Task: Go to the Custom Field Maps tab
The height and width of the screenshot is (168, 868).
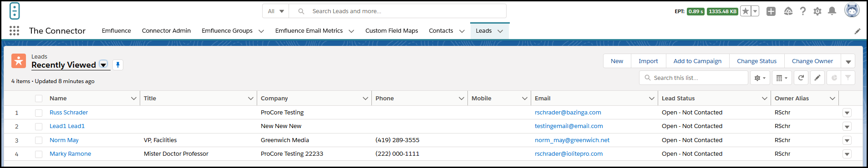Action: [x=392, y=31]
